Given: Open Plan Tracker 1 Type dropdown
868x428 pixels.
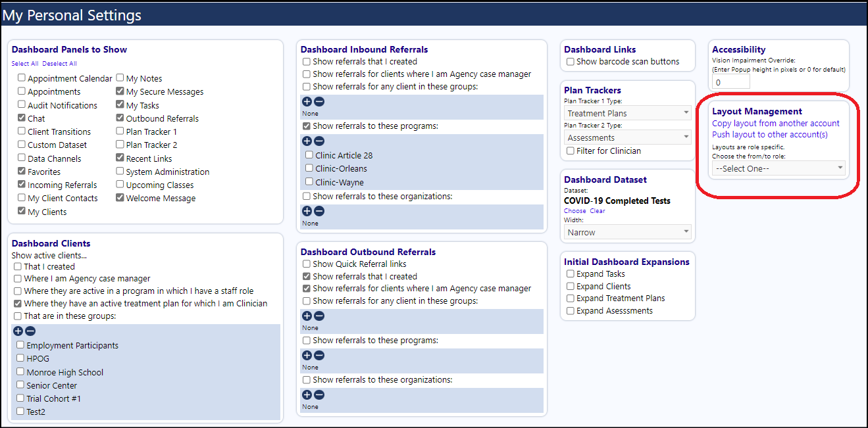Looking at the screenshot, I should [x=627, y=114].
